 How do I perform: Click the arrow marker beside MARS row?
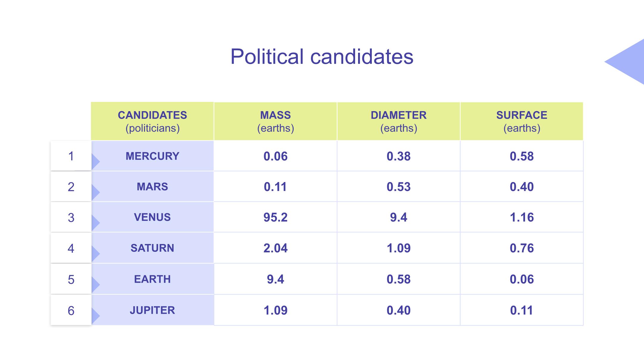coord(95,192)
